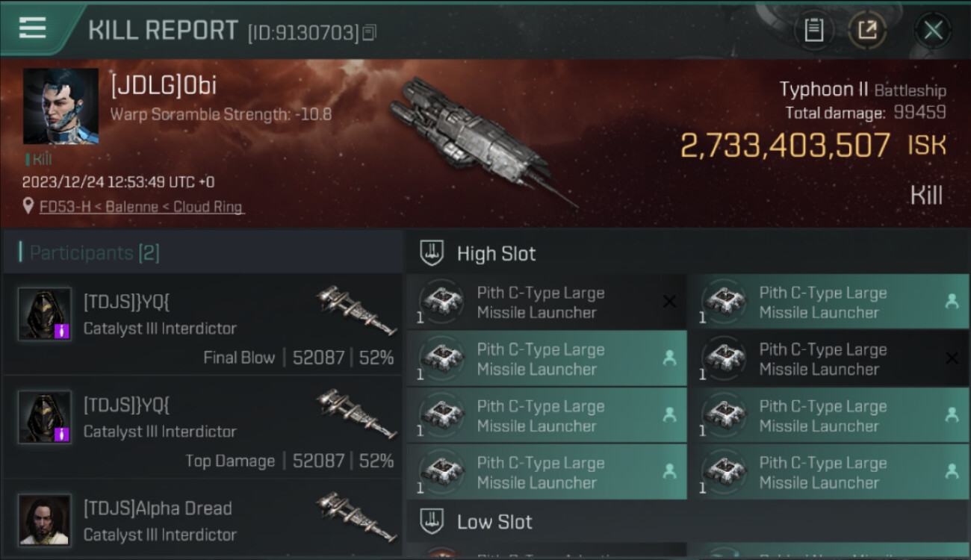View Obi's pilot portrait
Image resolution: width=971 pixels, height=560 pixels.
coord(61,106)
